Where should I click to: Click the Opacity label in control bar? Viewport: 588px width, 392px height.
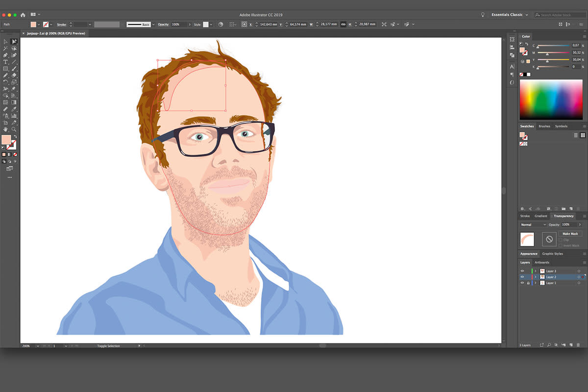click(163, 24)
